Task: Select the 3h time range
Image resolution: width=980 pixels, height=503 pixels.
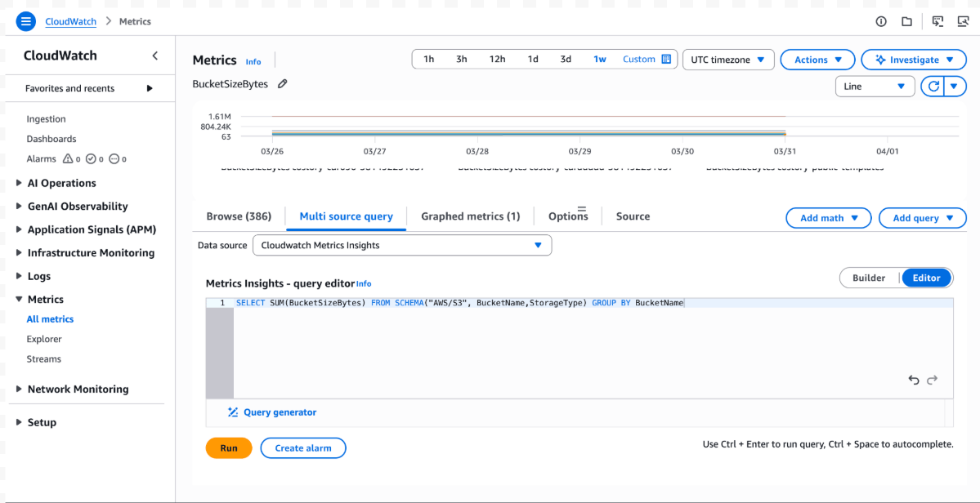Action: click(461, 60)
